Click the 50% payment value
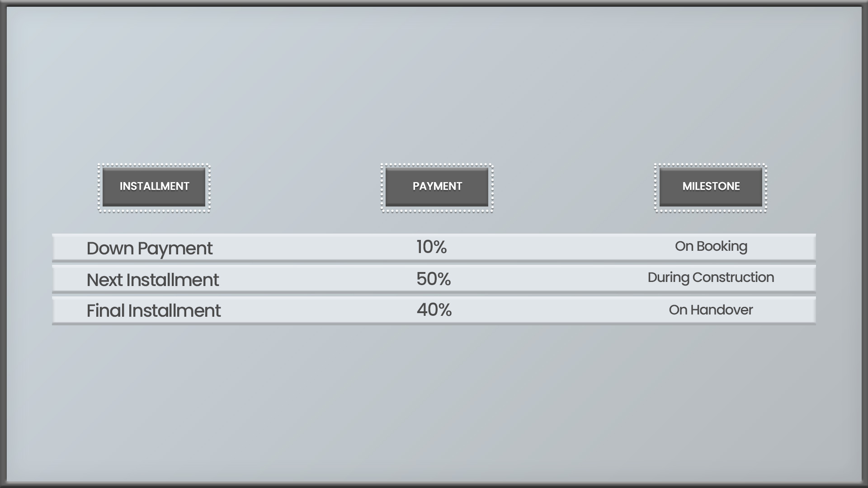 [x=434, y=279]
